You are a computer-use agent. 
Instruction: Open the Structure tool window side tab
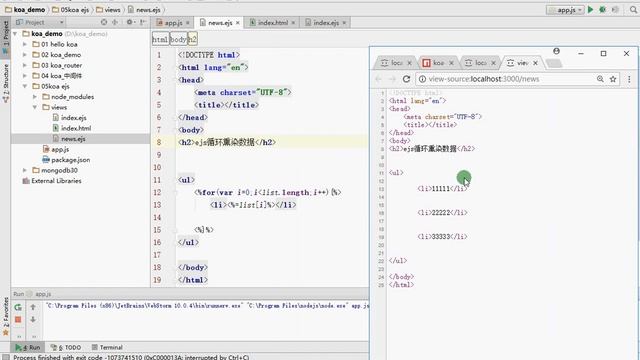(x=5, y=84)
